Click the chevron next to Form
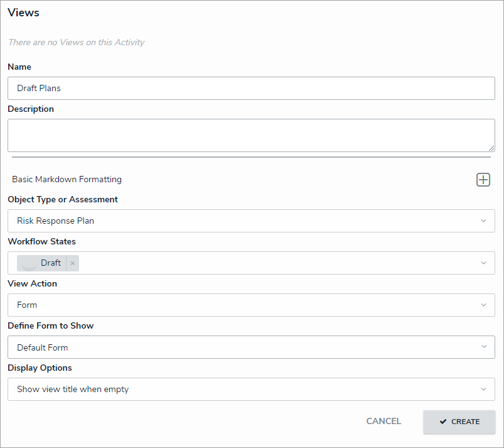The height and width of the screenshot is (448, 504). 483,305
